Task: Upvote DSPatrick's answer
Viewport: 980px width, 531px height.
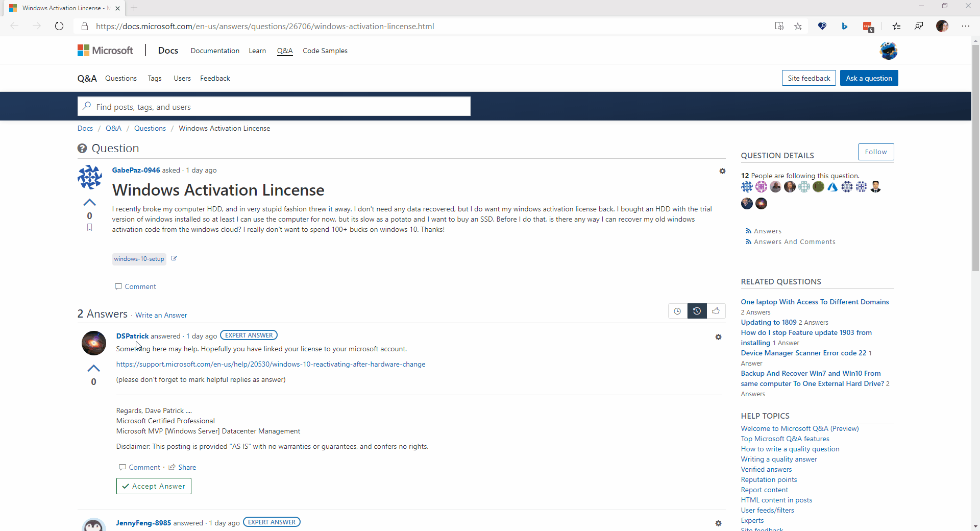Action: pos(94,368)
